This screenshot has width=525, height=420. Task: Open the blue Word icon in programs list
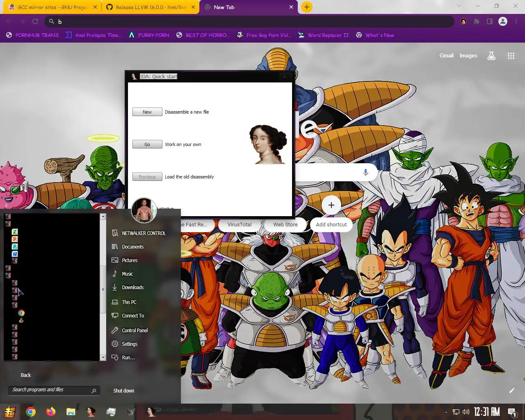pyautogui.click(x=15, y=254)
